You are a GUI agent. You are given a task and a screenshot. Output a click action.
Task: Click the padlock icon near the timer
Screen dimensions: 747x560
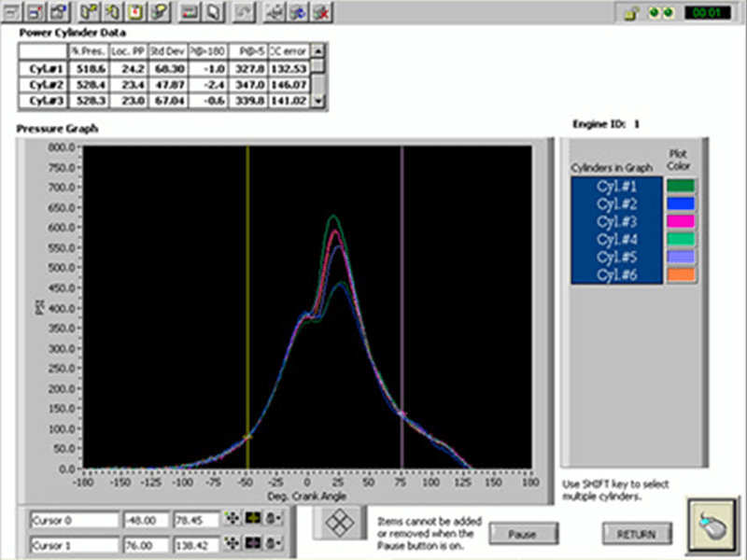[x=631, y=13]
